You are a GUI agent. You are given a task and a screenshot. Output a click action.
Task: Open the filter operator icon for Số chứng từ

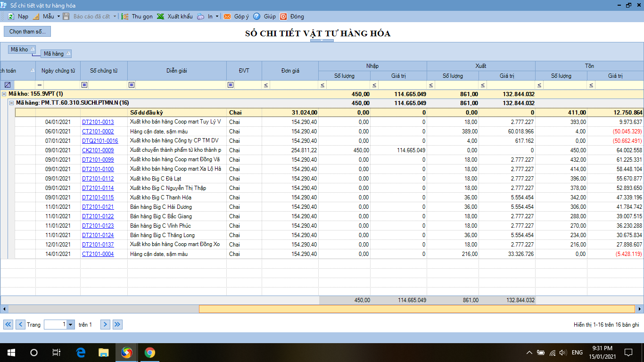click(x=84, y=85)
